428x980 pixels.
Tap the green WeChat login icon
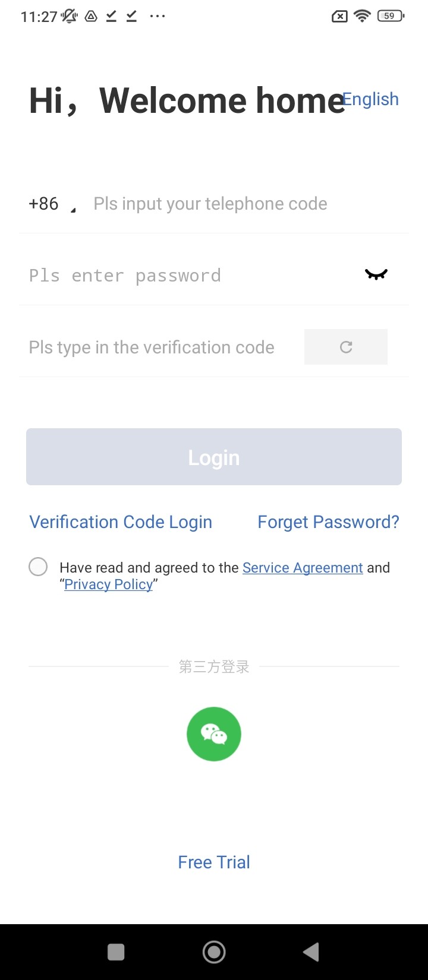(x=214, y=734)
